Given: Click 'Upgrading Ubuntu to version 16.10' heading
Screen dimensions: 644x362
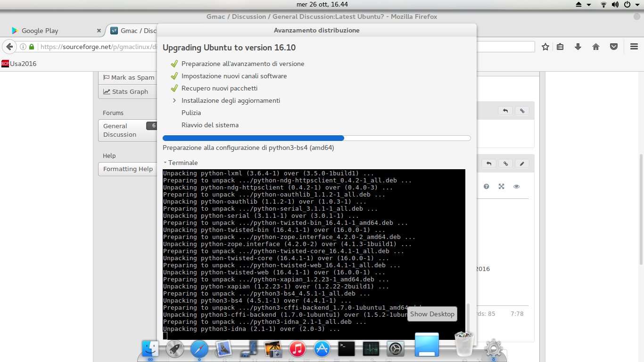Looking at the screenshot, I should tap(229, 48).
